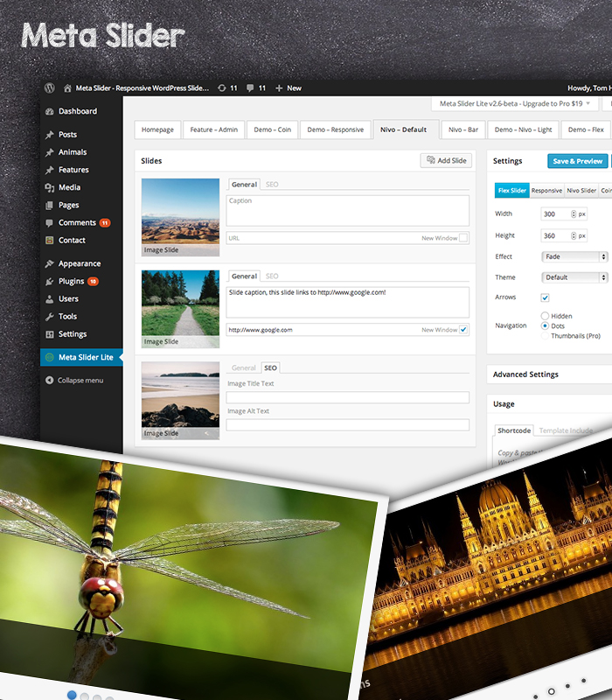The height and width of the screenshot is (700, 612).
Task: Click the first dot under dragonfly slider
Action: click(72, 694)
